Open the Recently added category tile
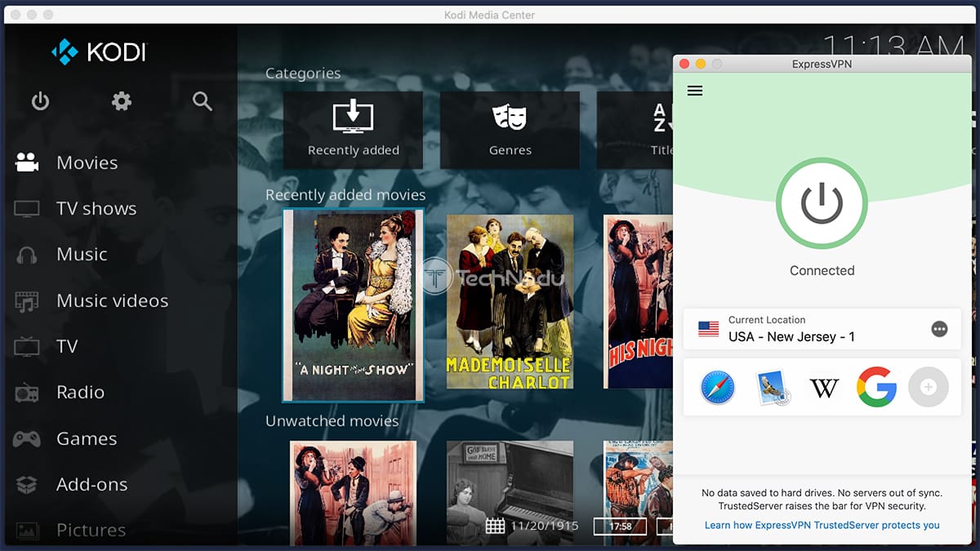This screenshot has height=551, width=980. [x=353, y=130]
